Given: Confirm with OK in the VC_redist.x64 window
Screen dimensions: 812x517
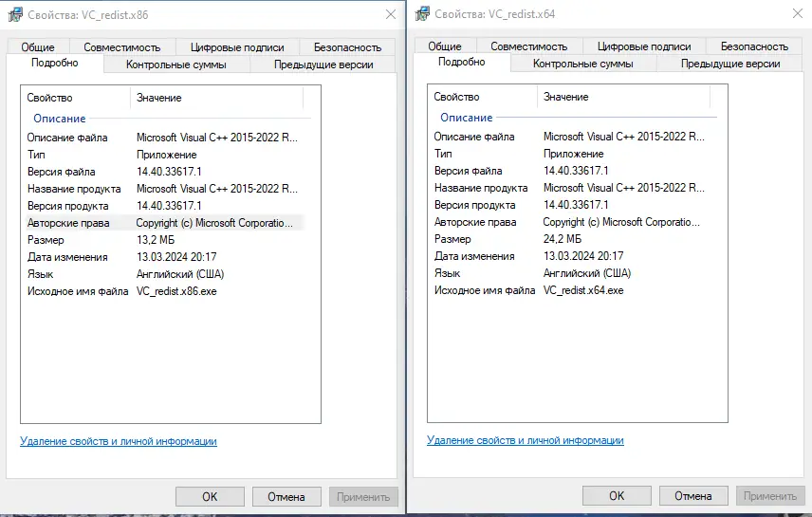Looking at the screenshot, I should [x=617, y=495].
